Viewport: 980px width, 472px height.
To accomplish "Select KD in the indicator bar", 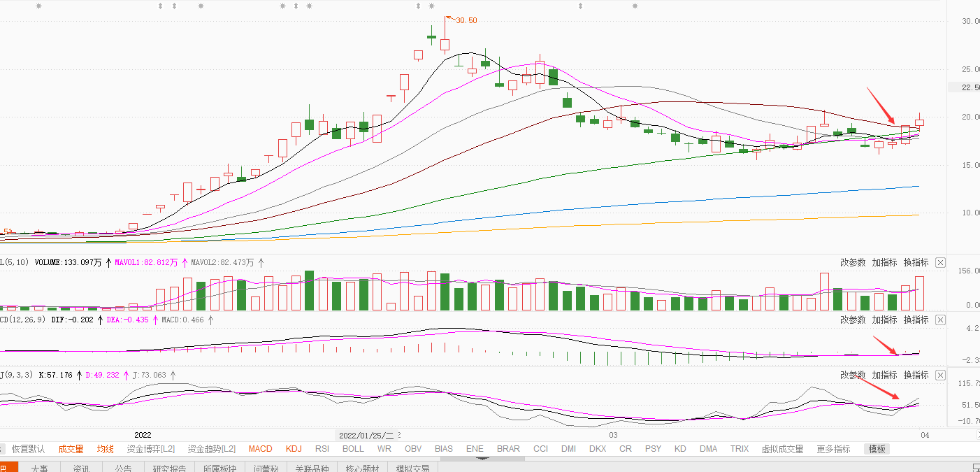I will [x=680, y=449].
